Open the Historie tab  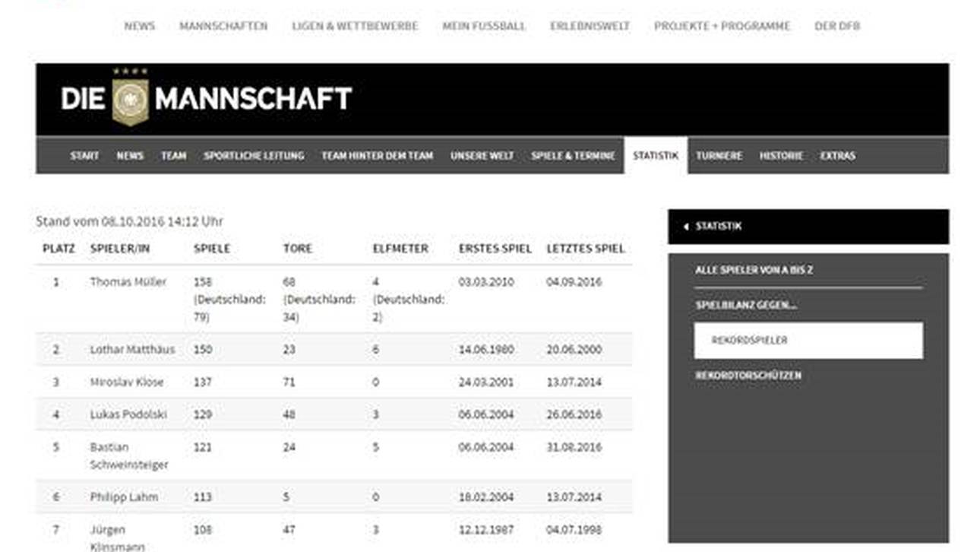(781, 156)
